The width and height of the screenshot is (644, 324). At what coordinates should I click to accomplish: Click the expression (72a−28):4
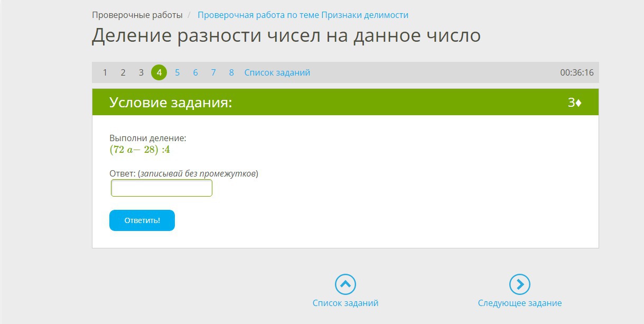(x=139, y=150)
